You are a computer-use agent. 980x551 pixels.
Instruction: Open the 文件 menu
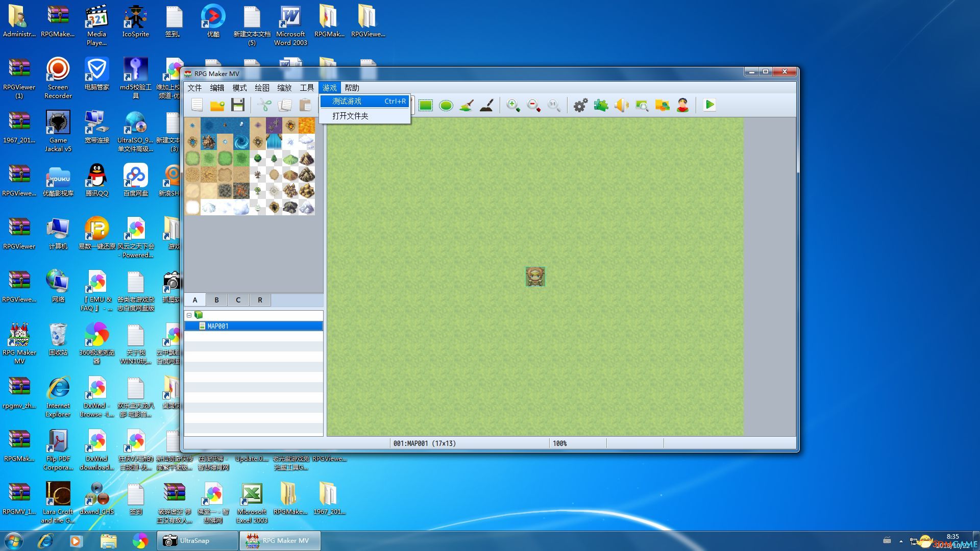(194, 88)
